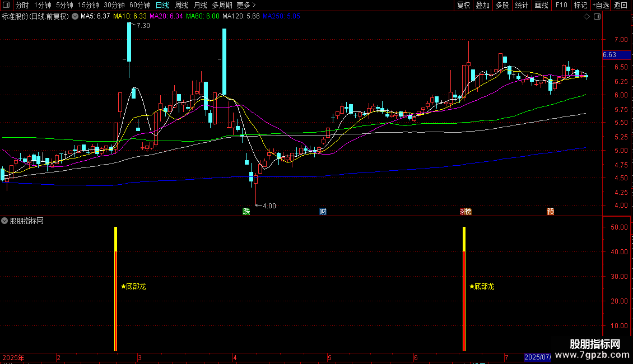
Task: Click month 2 on the time axis
Action: (58, 357)
